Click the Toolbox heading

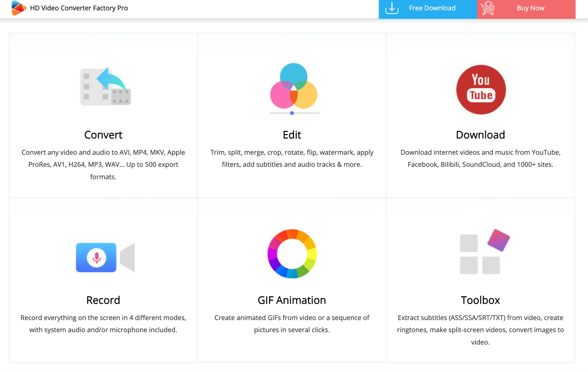click(x=480, y=300)
